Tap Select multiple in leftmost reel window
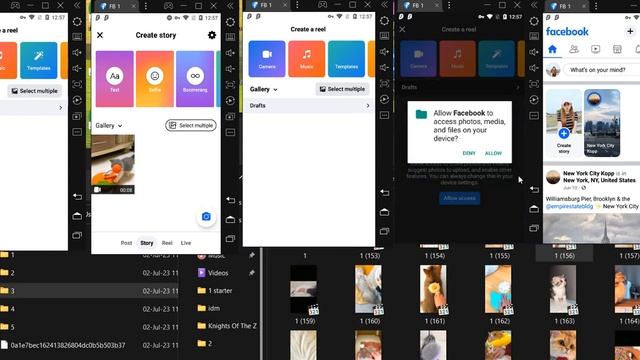 [34, 91]
